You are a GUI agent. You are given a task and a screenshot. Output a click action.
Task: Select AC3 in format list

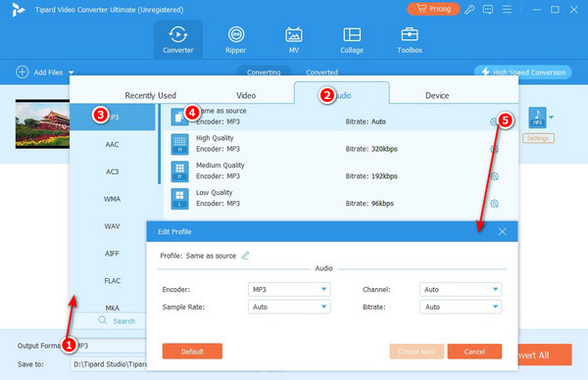112,171
